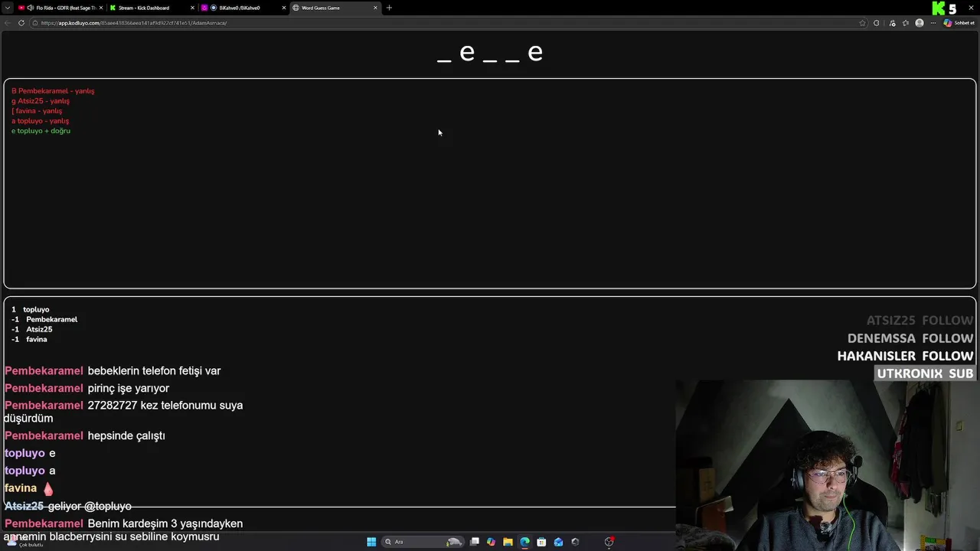Open the Mail app from the taskbar
The width and height of the screenshot is (980, 551).
[558, 542]
